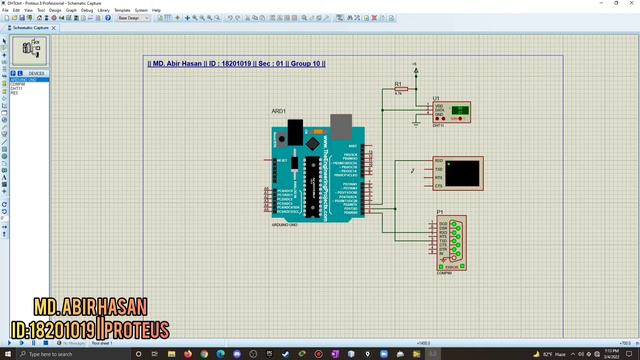
Task: Open the File menu
Action: click(x=5, y=10)
